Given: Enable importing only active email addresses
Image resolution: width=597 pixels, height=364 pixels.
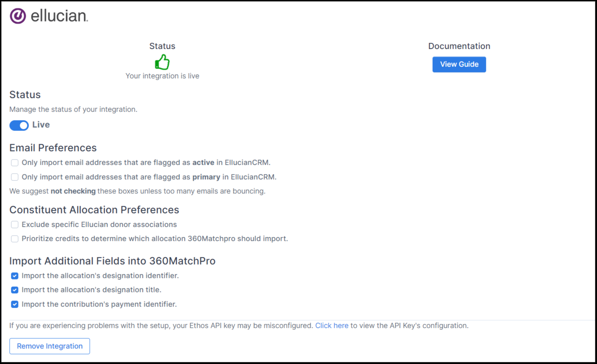Looking at the screenshot, I should 14,162.
